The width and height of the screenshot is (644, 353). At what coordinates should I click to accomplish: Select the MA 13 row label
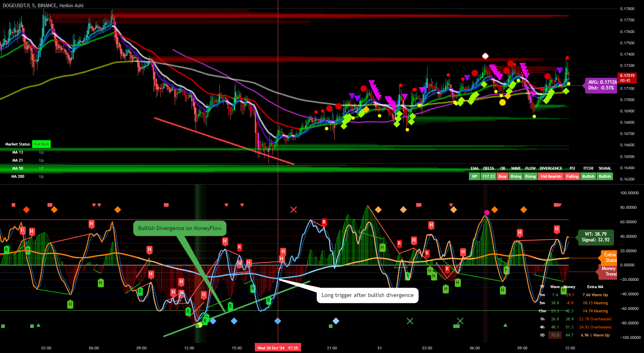(18, 152)
